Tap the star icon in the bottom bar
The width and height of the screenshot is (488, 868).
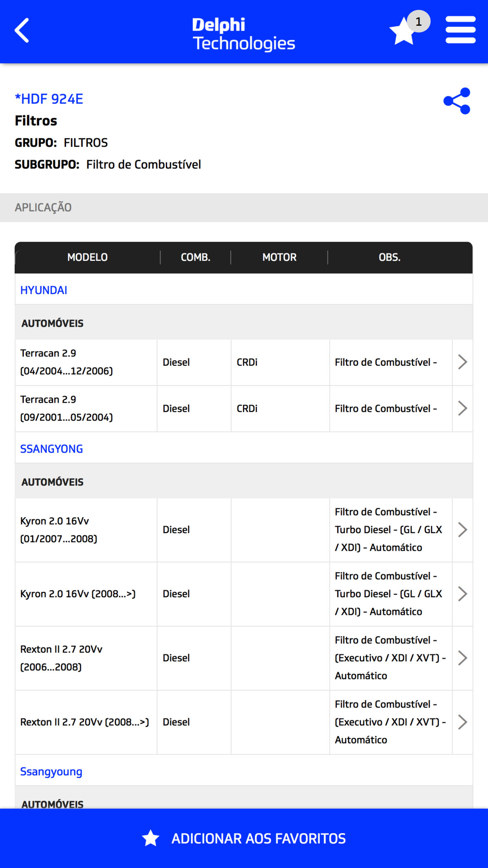pos(151,838)
